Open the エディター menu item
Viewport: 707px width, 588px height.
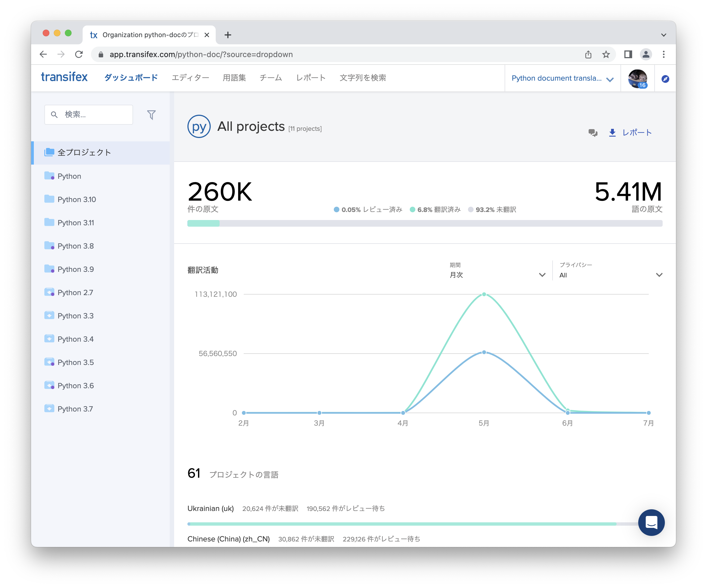point(190,78)
